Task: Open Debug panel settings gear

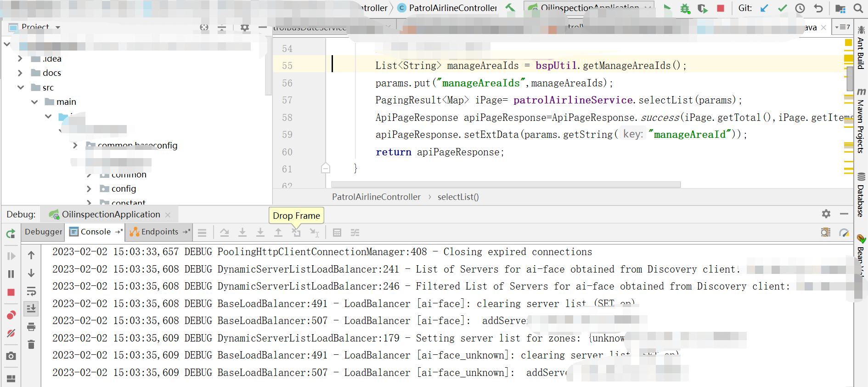Action: coord(826,214)
